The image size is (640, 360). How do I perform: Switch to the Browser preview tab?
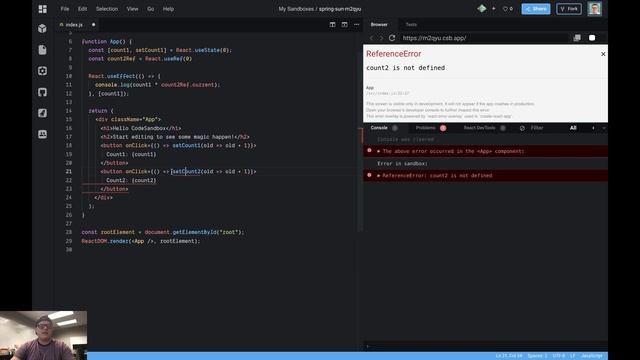click(x=379, y=24)
